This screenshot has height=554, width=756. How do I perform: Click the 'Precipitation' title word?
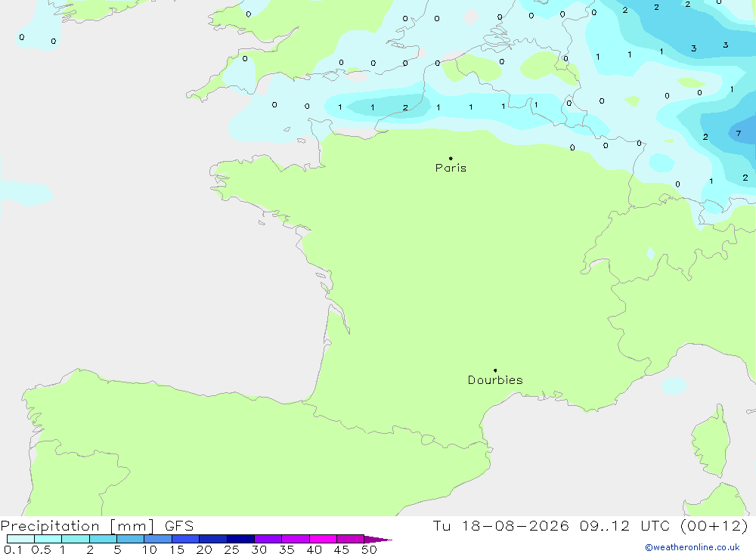(50, 526)
